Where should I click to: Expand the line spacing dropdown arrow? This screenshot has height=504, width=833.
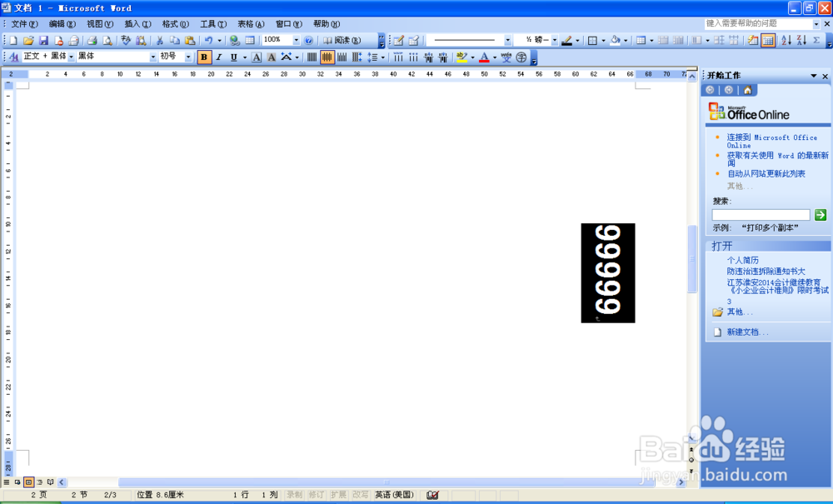click(382, 57)
